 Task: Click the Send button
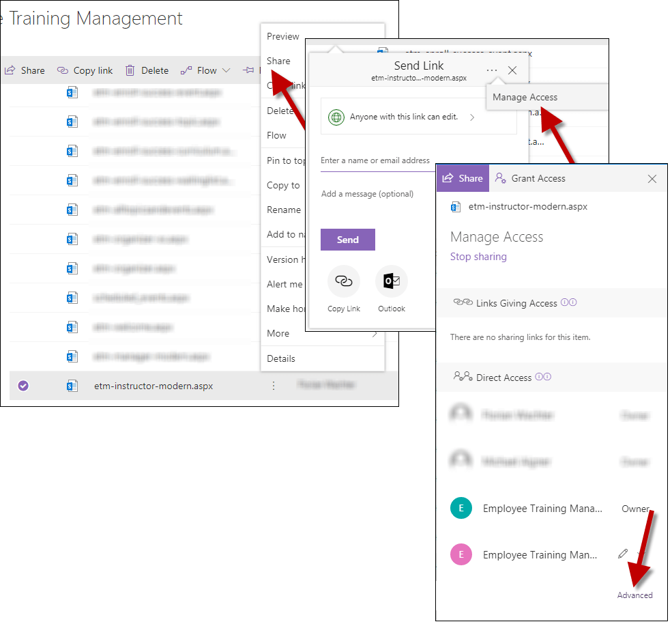click(x=347, y=240)
